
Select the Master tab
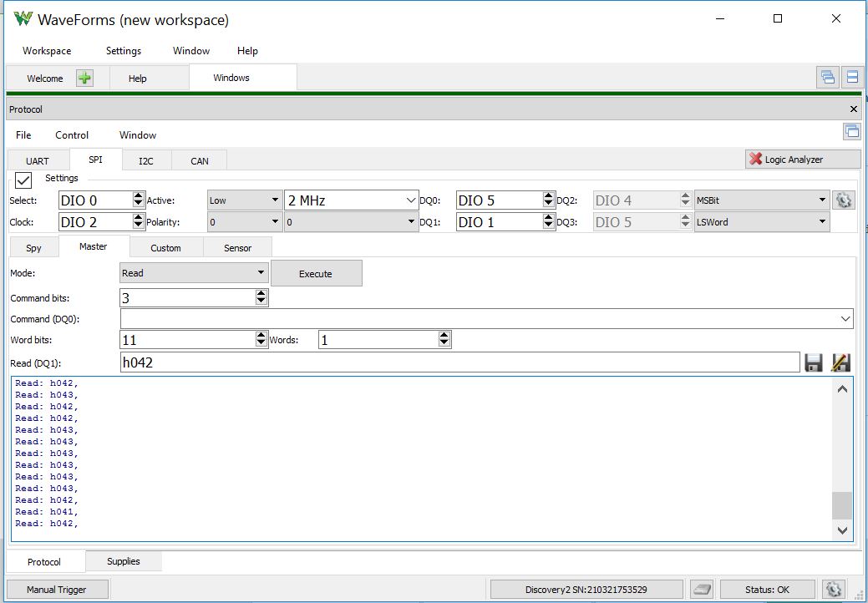point(93,246)
